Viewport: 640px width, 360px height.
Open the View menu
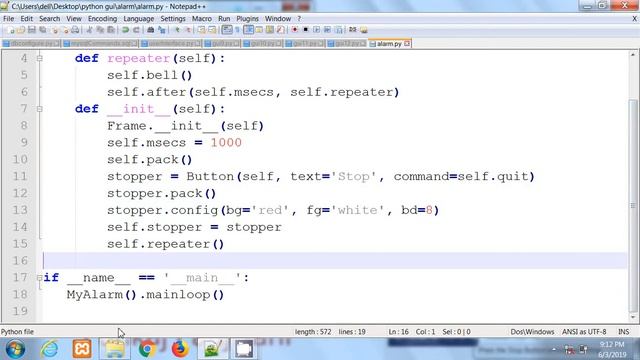(x=74, y=19)
